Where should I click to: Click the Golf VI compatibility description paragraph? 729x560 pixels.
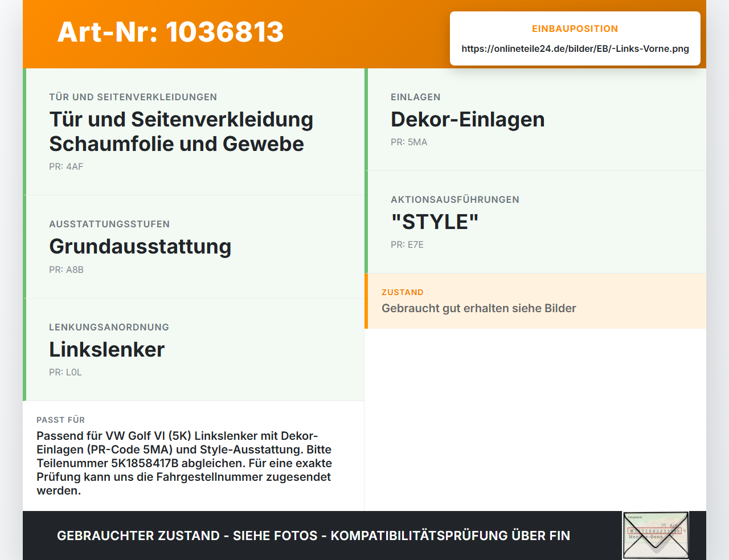185,463
